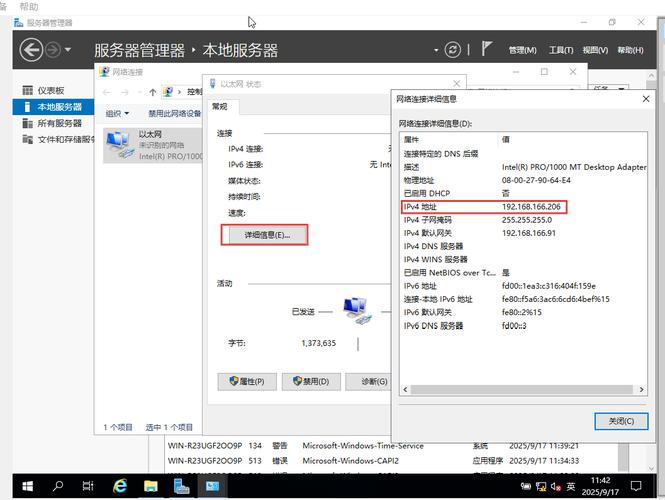Screen dimensions: 665x500
Task: Select the IPv4 默认网关 row
Action: (522, 233)
